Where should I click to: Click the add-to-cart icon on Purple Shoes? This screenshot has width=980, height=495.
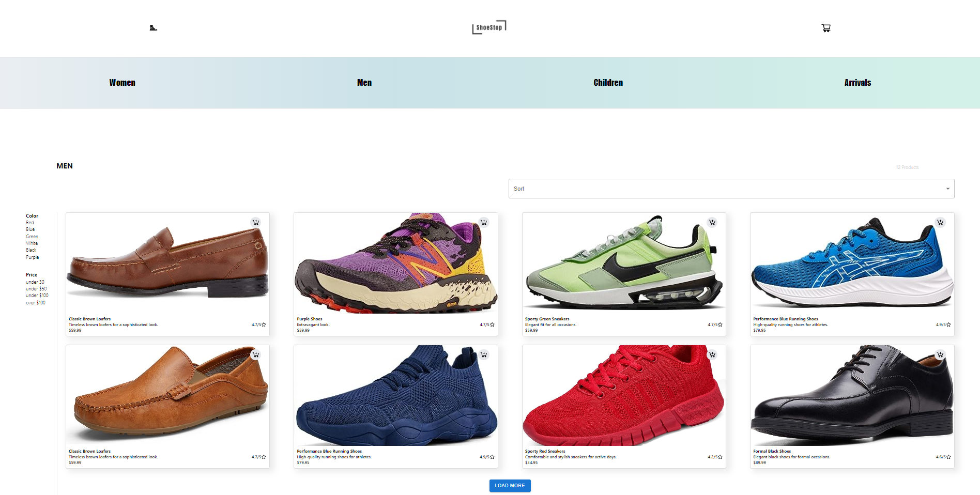(x=484, y=222)
